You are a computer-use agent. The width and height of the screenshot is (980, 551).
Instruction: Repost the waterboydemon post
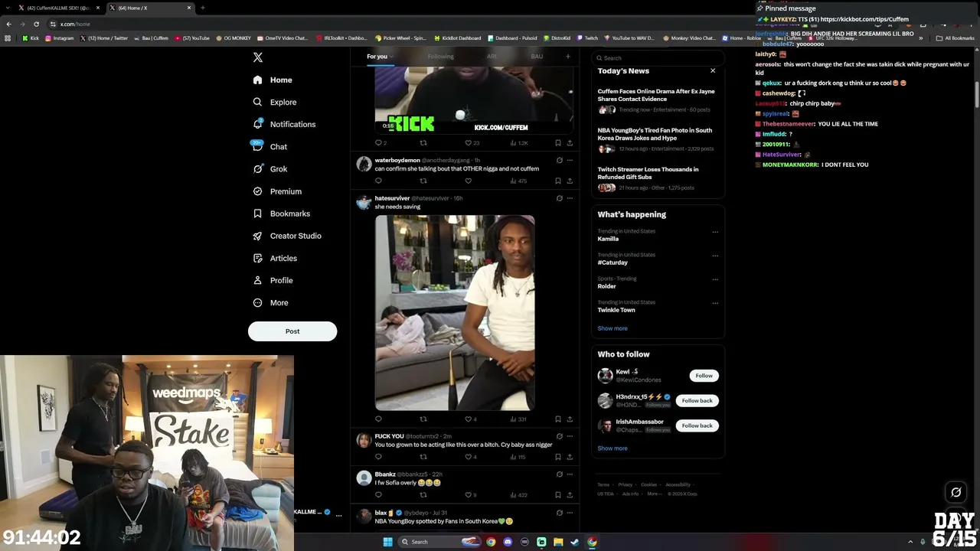(x=423, y=181)
